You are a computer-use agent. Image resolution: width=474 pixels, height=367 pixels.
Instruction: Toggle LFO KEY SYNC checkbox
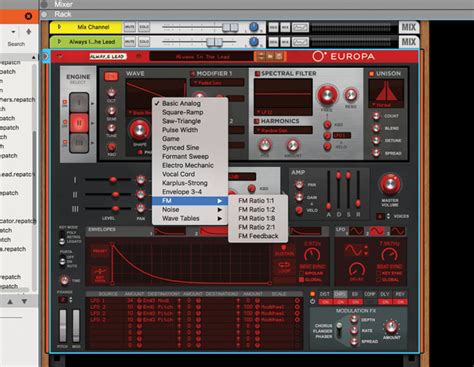pyautogui.click(x=379, y=273)
